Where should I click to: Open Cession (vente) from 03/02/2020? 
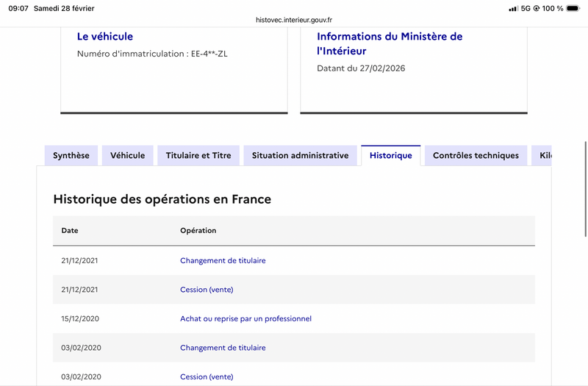(207, 376)
